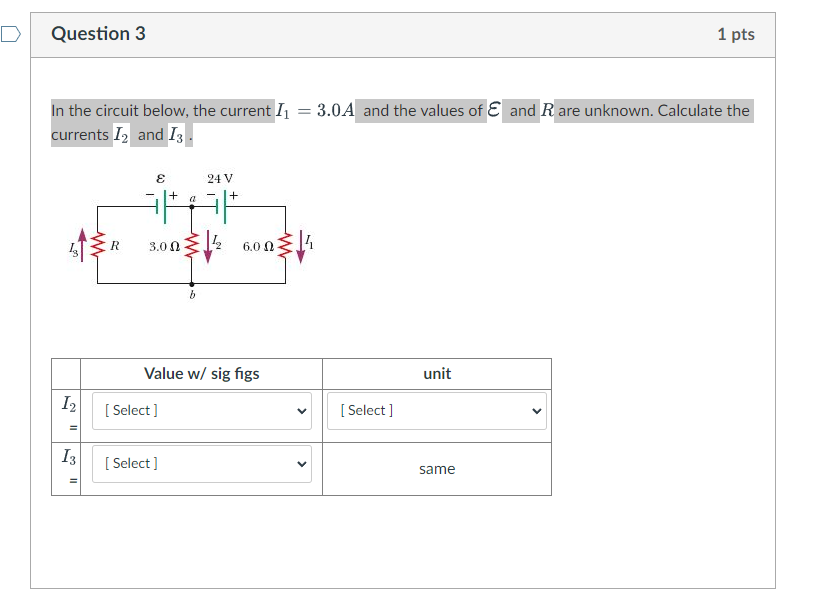
Task: Click the 'same' cell text
Action: tap(437, 469)
